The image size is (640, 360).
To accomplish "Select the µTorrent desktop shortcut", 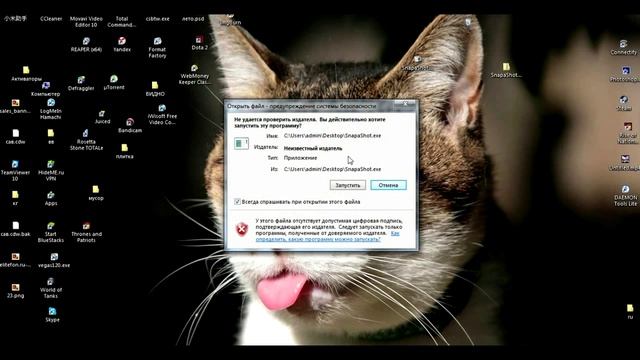I will pyautogui.click(x=114, y=82).
